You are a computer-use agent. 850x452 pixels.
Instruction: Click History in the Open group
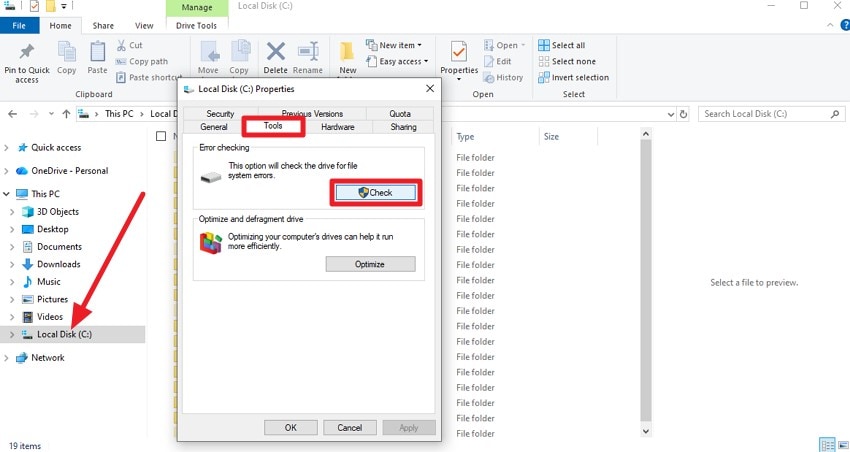503,78
